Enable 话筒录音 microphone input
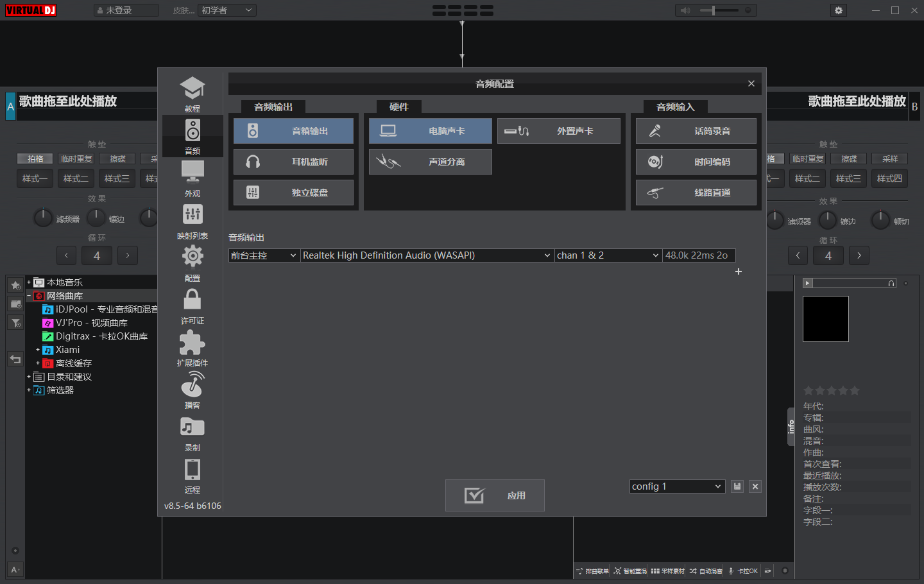The height and width of the screenshot is (584, 924). coord(696,131)
